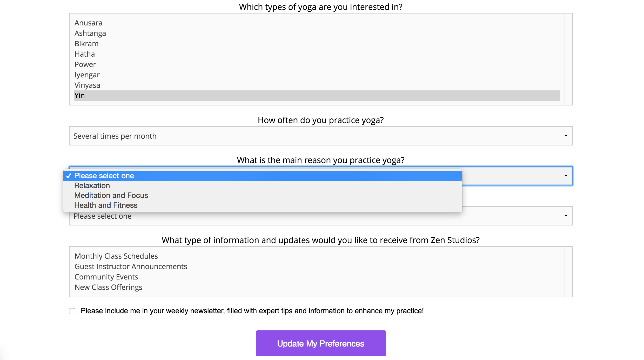Select Power yoga option

tap(85, 64)
